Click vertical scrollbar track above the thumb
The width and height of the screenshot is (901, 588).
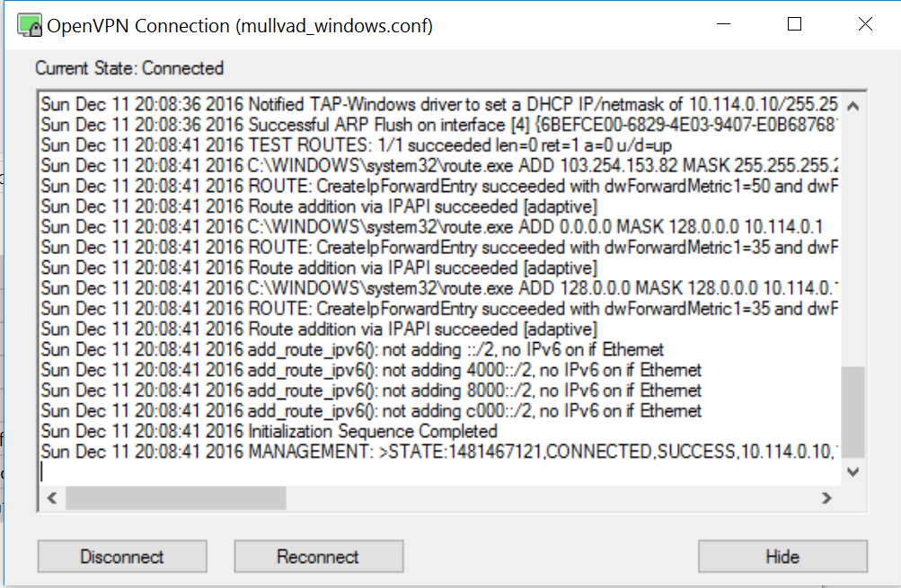pyautogui.click(x=852, y=242)
